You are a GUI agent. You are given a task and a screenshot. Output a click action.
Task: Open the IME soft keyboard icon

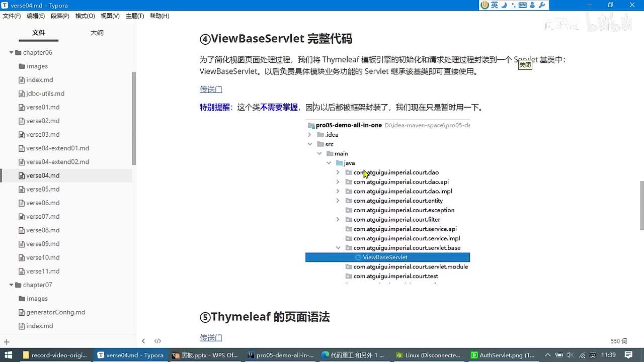tap(522, 5)
